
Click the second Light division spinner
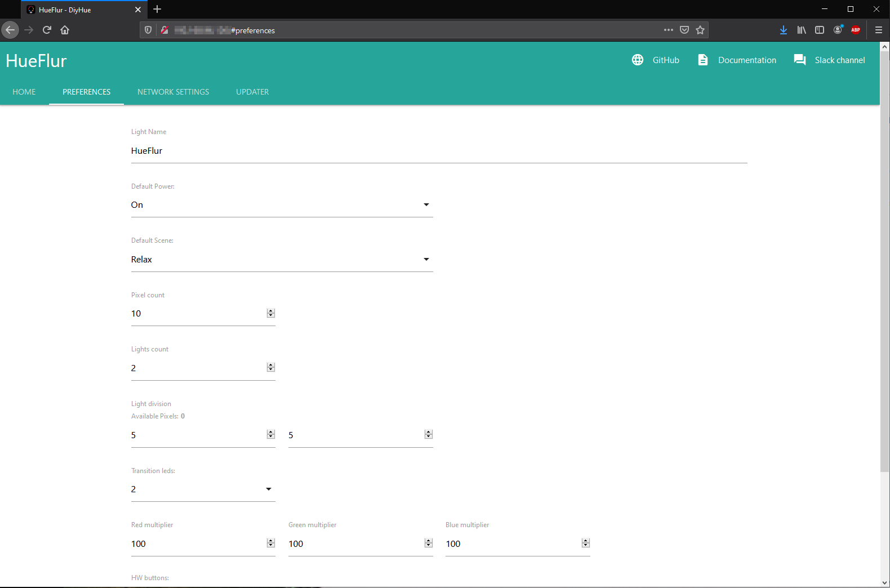pyautogui.click(x=429, y=434)
